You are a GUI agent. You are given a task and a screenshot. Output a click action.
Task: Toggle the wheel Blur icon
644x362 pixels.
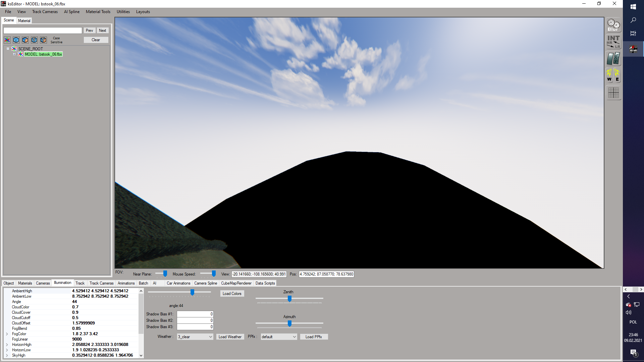pos(613,25)
